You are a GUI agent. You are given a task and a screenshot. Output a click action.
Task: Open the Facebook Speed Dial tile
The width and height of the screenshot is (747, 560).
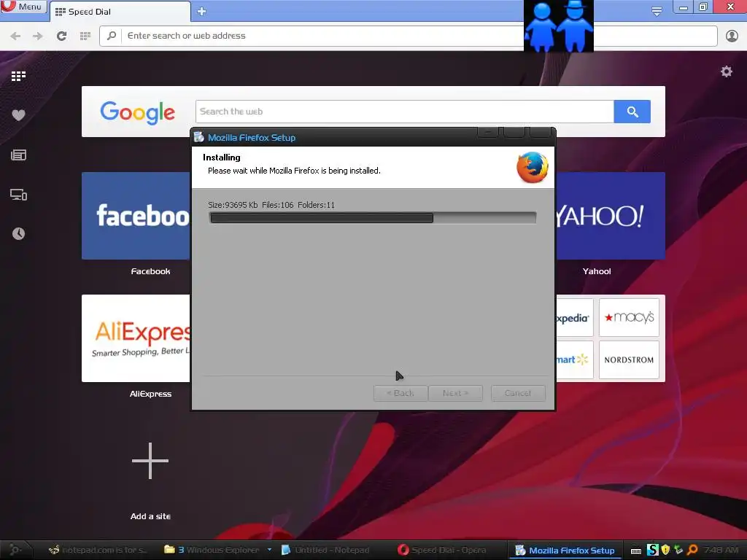click(x=136, y=216)
